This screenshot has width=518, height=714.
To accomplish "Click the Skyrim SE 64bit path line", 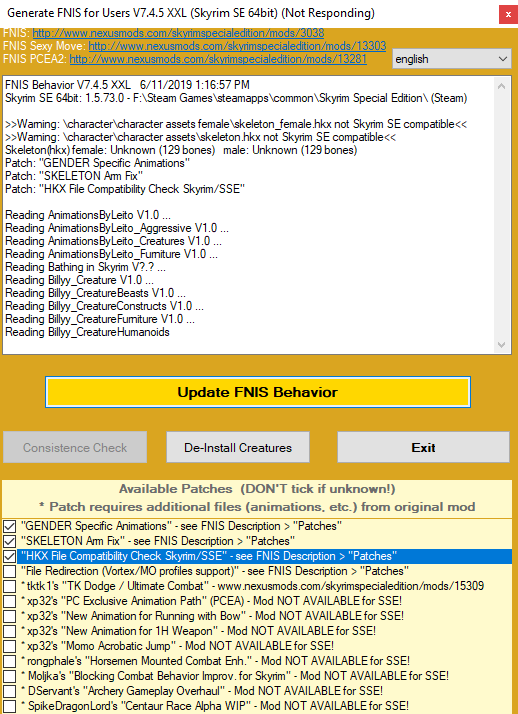I will tap(236, 98).
